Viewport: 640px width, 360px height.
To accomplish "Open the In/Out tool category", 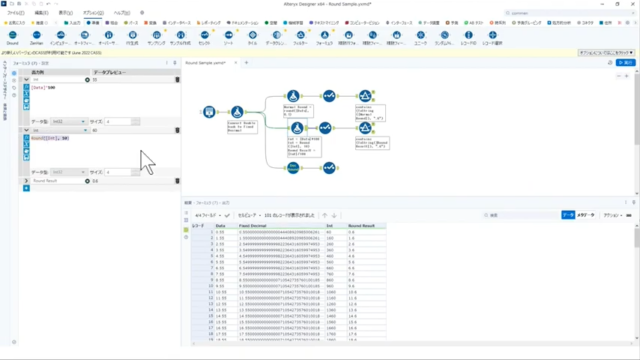I will (x=72, y=23).
